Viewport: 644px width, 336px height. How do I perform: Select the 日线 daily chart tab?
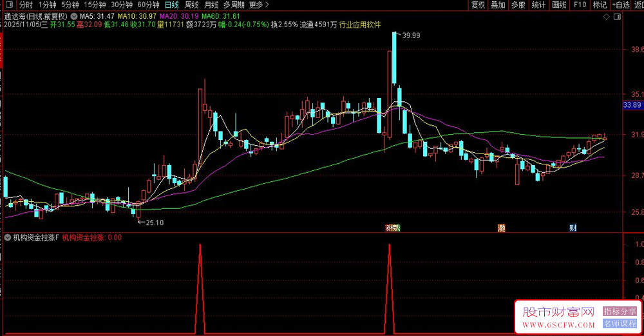pos(172,5)
